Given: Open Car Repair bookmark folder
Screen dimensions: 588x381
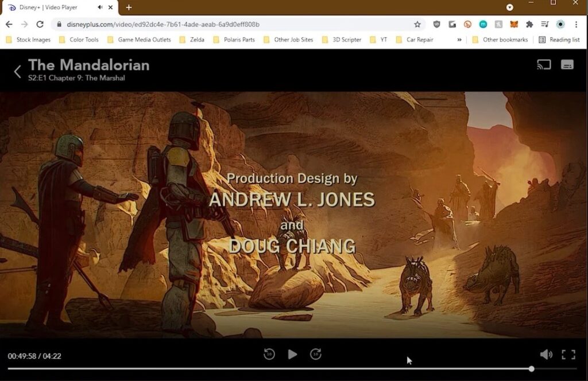Looking at the screenshot, I should pos(415,40).
